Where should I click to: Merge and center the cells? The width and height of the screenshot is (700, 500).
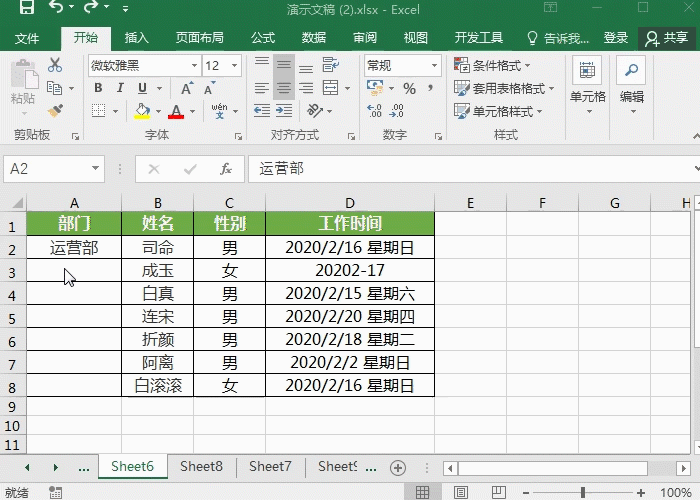[330, 88]
